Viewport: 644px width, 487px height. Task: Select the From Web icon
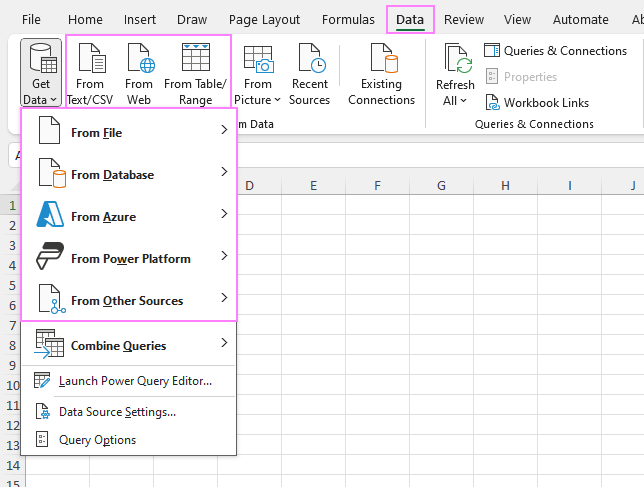click(x=139, y=60)
